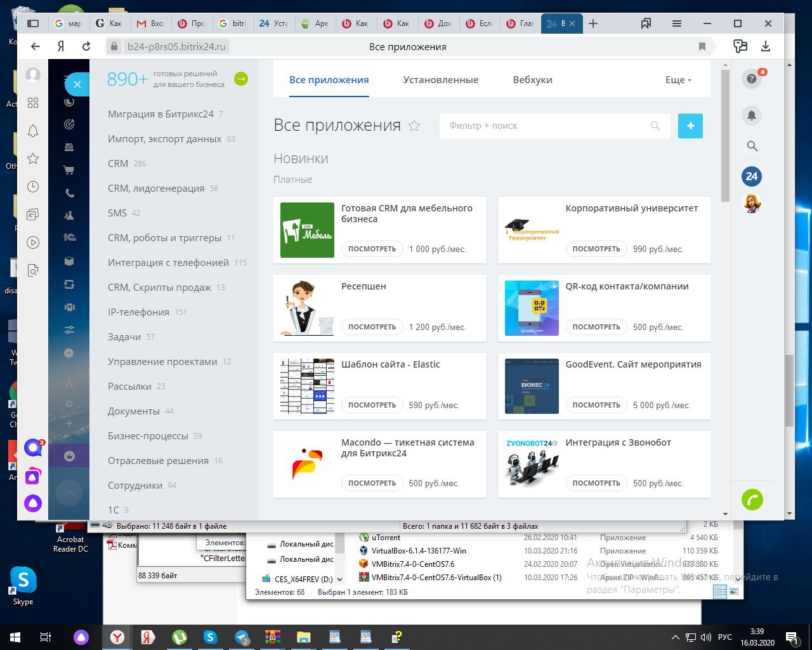Open category Миграция в Битрикс24
The width and height of the screenshot is (812, 650).
(160, 114)
